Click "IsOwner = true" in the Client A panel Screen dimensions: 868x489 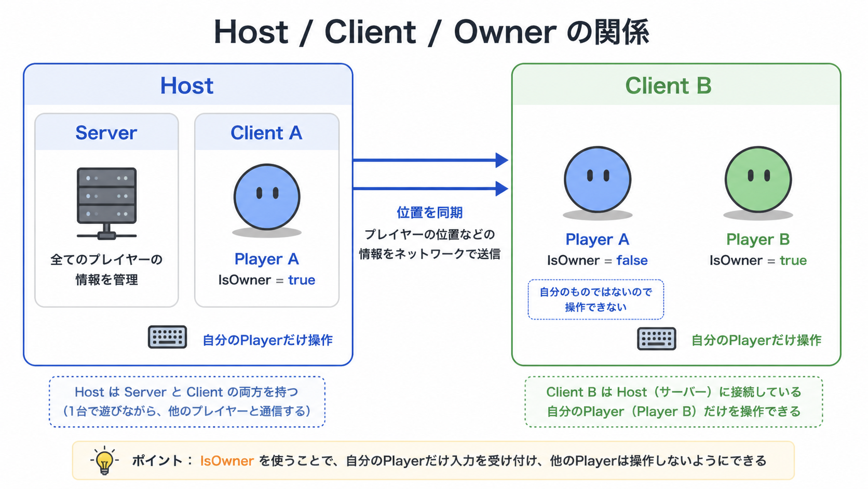pyautogui.click(x=266, y=280)
